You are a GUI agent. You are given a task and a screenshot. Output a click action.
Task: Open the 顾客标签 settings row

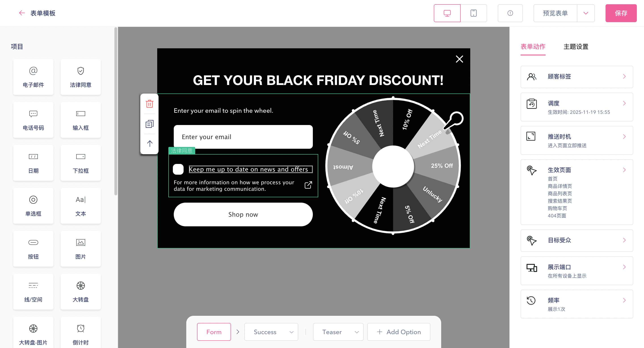point(576,77)
